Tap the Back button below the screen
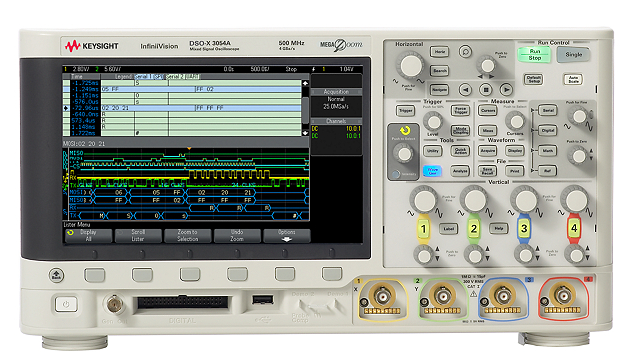The image size is (636, 363). 56,275
